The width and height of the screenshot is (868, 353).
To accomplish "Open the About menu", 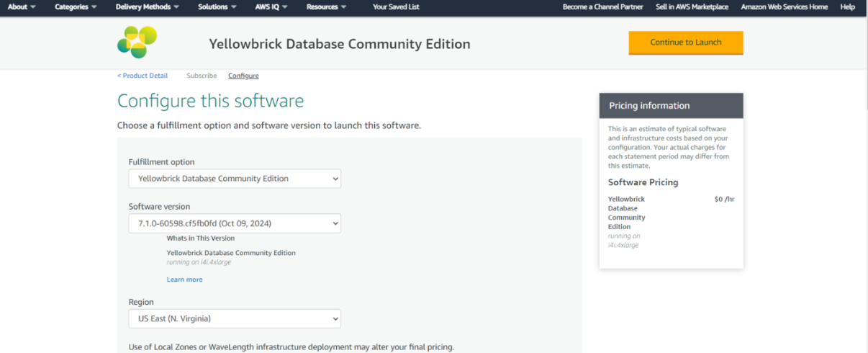I will (x=22, y=7).
